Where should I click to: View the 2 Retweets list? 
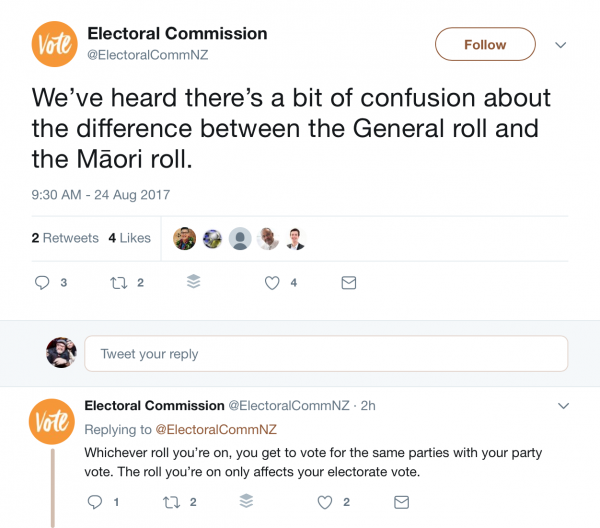[x=65, y=238]
